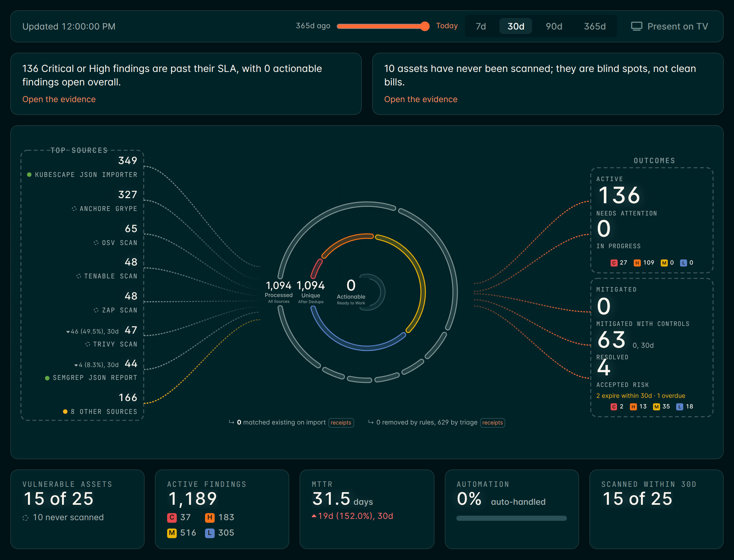734x560 pixels.
Task: Click the 1,094 Unique after dedupe count
Action: pyautogui.click(x=311, y=286)
